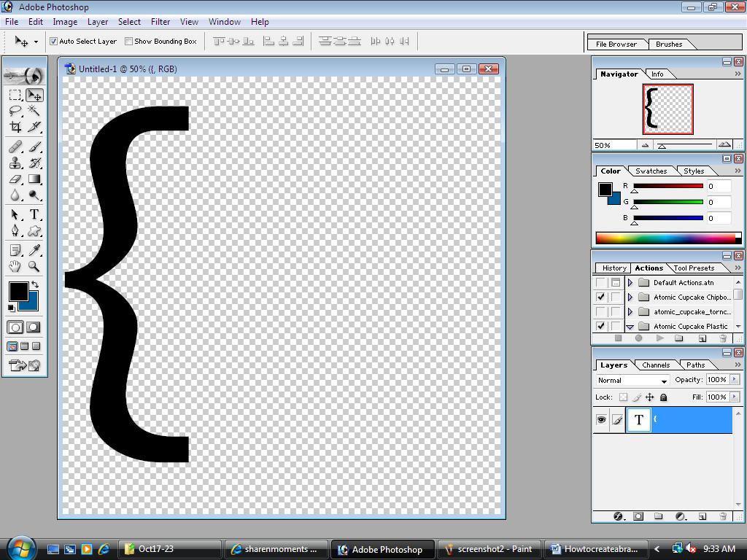Reset default foreground and background colors
Image resolution: width=747 pixels, height=560 pixels.
12,308
